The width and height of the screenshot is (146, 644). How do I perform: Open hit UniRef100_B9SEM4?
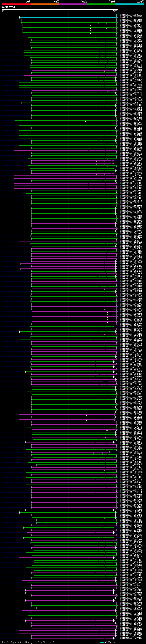click(x=131, y=20)
